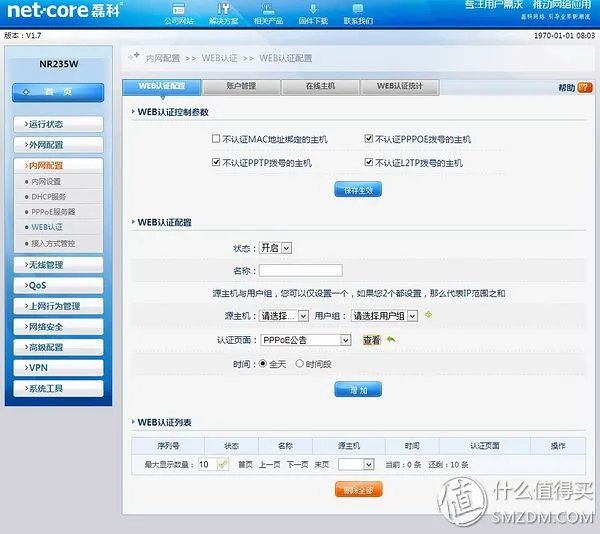Expand 无线管理 sidebar menu
600x534 pixels.
coord(58,265)
